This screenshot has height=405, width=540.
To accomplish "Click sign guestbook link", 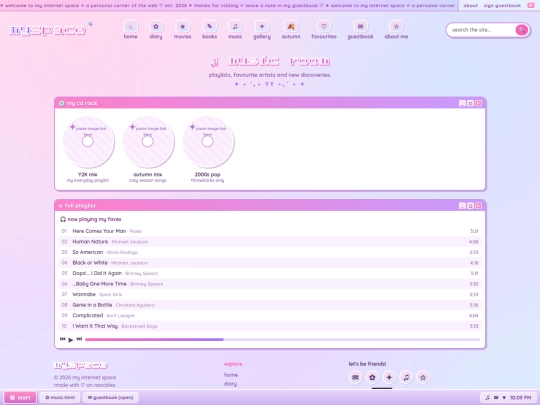I will coord(502,6).
